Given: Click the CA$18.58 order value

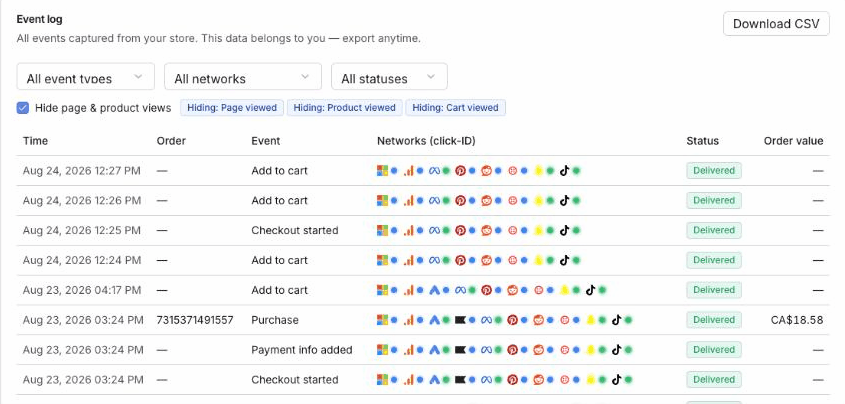Looking at the screenshot, I should point(797,320).
